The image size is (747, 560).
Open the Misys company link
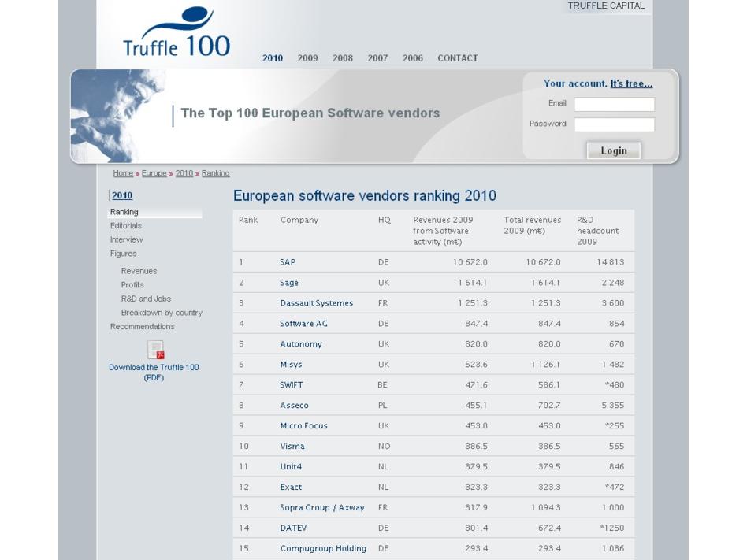pos(291,365)
